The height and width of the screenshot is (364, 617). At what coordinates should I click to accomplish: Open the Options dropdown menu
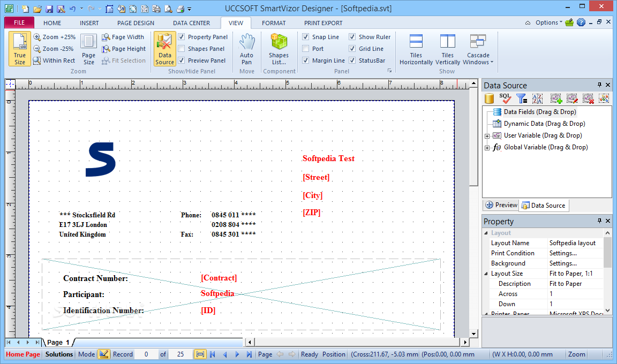tap(548, 23)
